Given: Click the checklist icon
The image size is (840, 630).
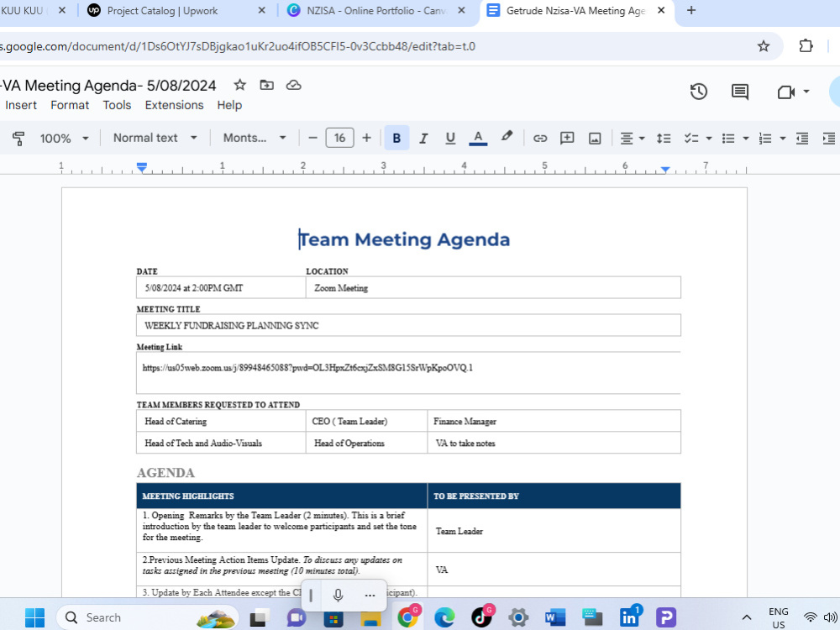Looking at the screenshot, I should pyautogui.click(x=691, y=139).
